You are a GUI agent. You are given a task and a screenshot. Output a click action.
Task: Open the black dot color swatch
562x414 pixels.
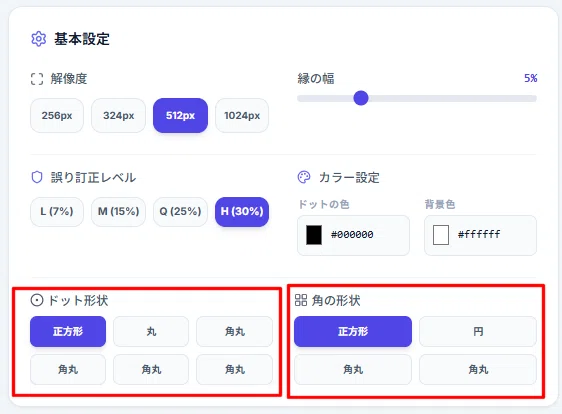pyautogui.click(x=314, y=235)
